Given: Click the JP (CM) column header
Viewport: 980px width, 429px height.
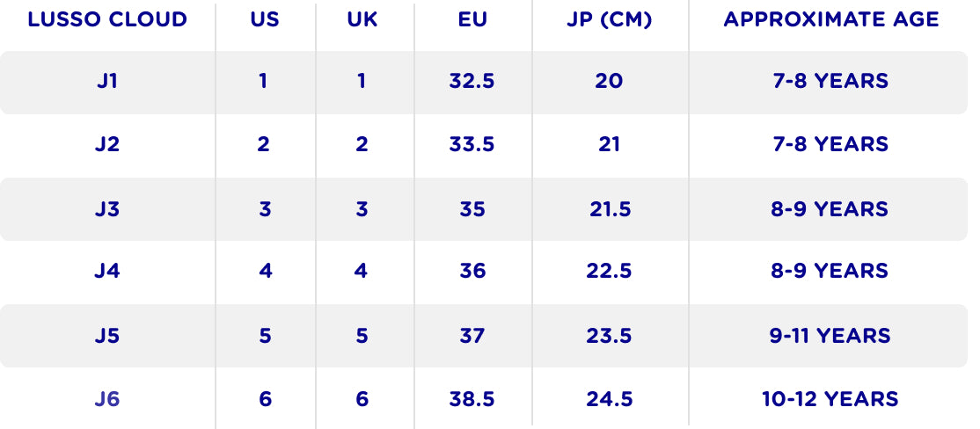Looking at the screenshot, I should 610,19.
